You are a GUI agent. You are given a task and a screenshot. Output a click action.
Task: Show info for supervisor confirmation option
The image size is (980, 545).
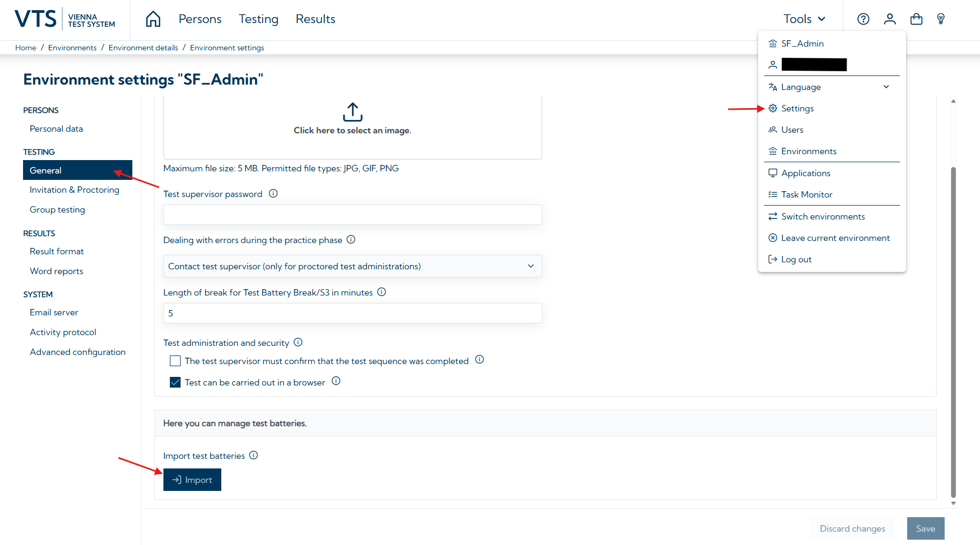point(480,359)
